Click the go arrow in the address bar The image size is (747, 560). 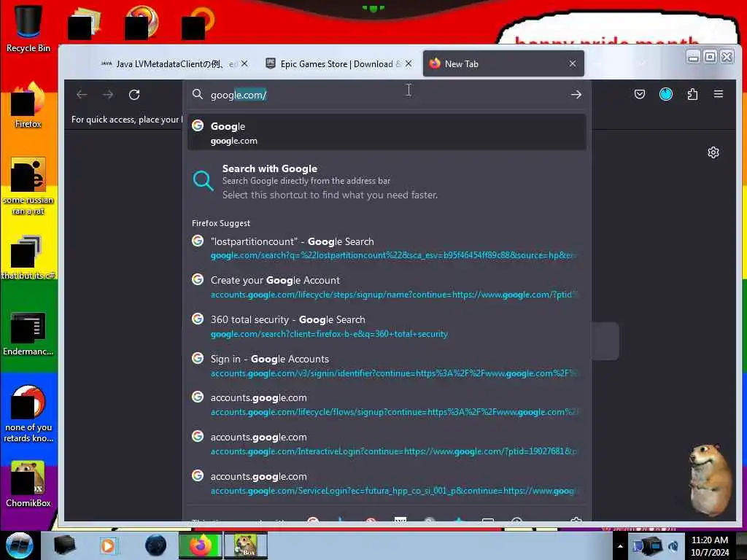click(x=576, y=95)
